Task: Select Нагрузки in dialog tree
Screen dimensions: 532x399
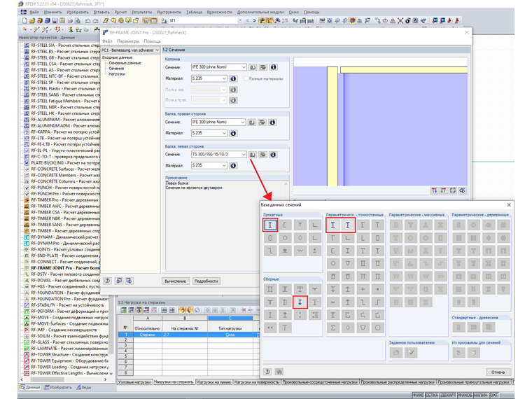Action: [x=117, y=74]
